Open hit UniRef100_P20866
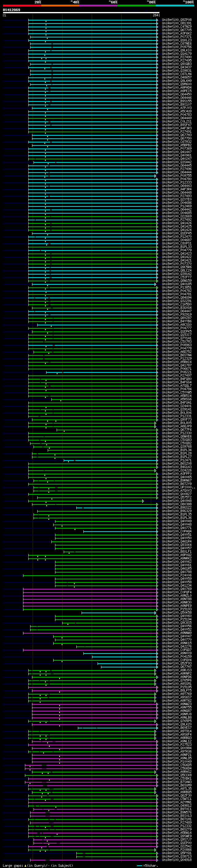197x868 pixels. click(x=176, y=850)
